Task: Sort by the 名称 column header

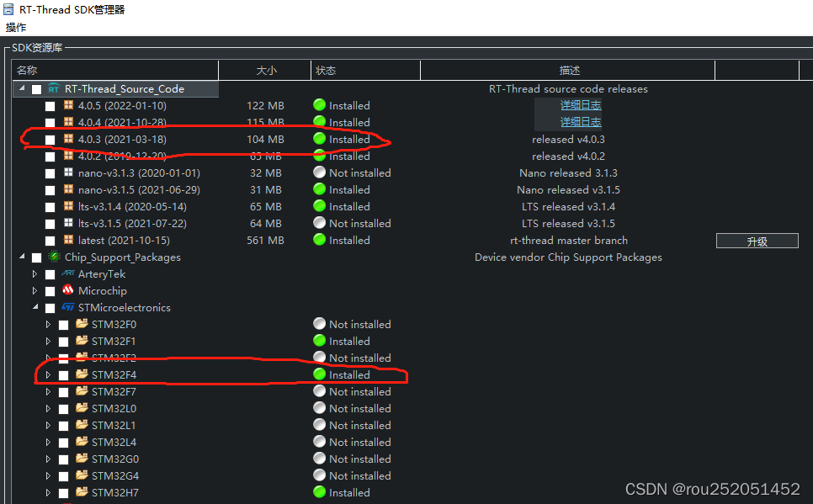Action: click(x=115, y=70)
